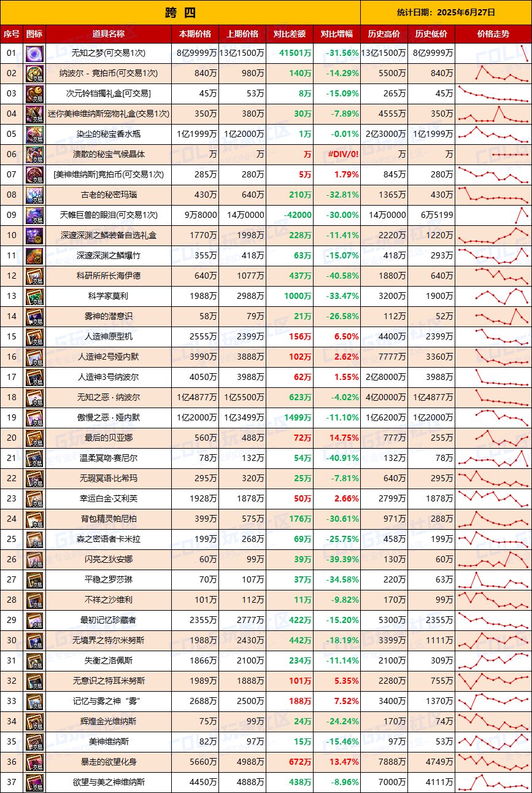This screenshot has width=532, height=793.
Task: Click the icon for 天帷巨兽的眼泪
Action: click(x=34, y=215)
